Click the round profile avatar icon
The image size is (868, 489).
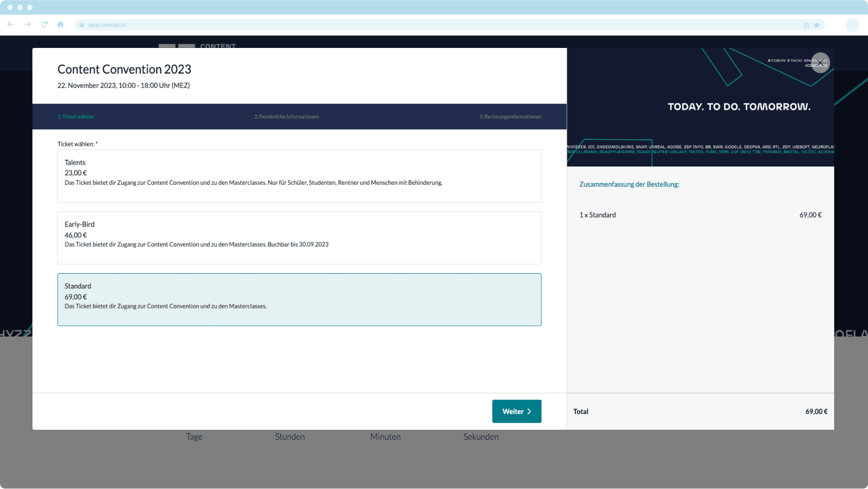(852, 24)
